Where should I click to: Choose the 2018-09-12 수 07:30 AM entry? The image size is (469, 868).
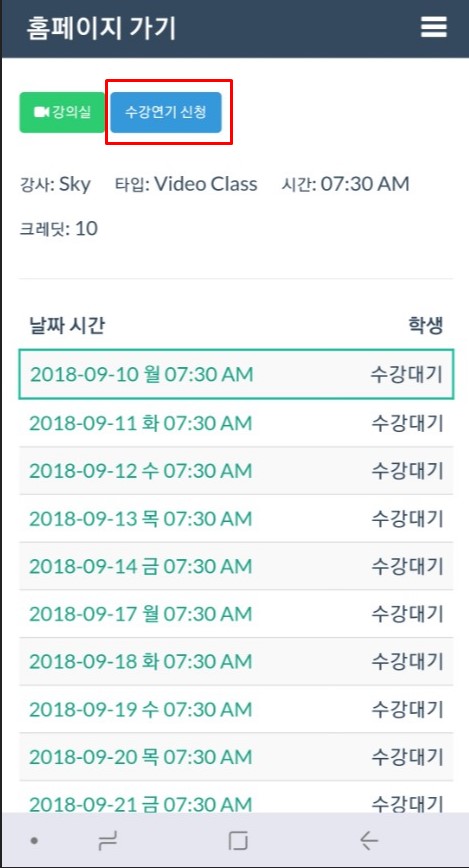pyautogui.click(x=236, y=471)
